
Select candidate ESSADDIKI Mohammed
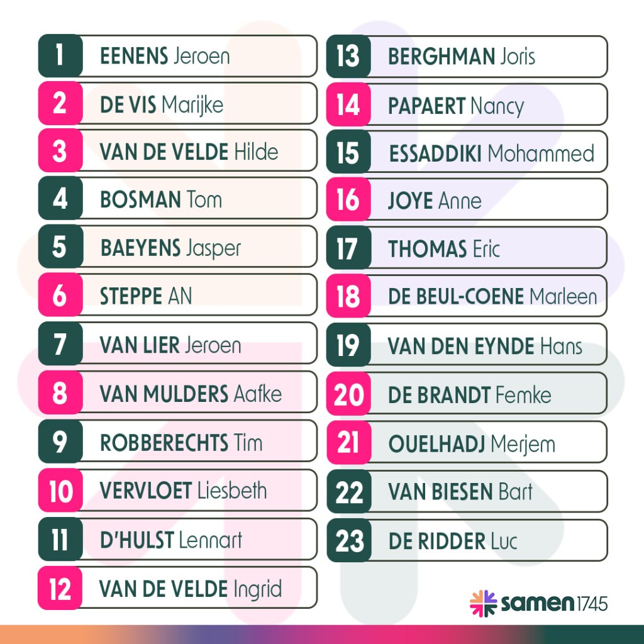point(491,153)
